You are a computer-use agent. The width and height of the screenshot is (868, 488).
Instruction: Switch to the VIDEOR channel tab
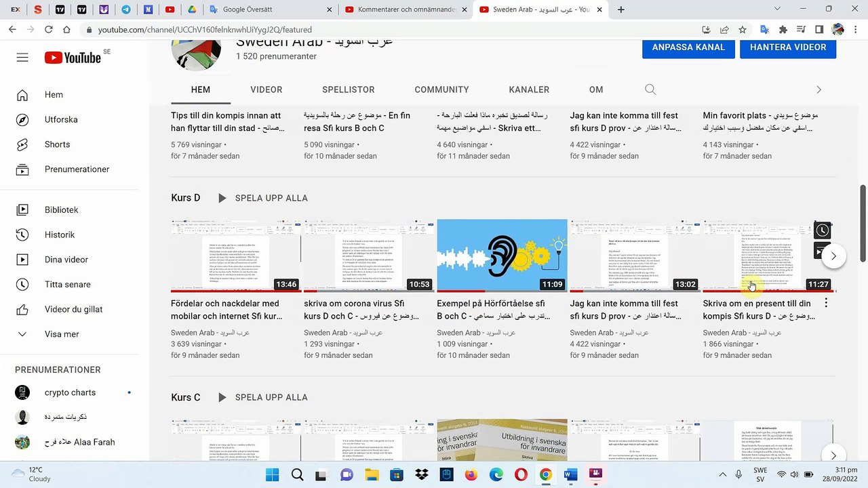[x=266, y=89]
